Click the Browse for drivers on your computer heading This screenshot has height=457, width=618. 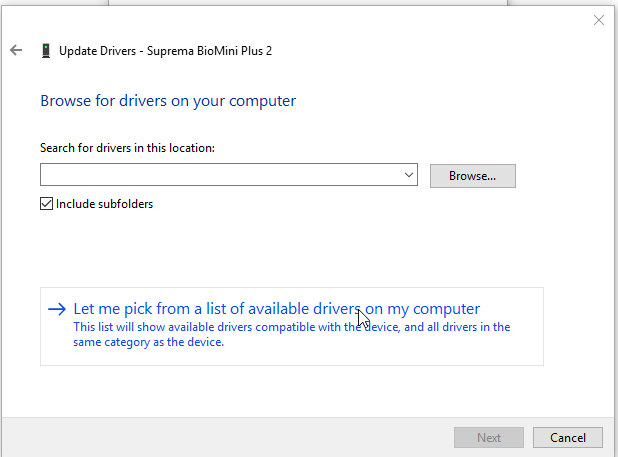pos(168,101)
